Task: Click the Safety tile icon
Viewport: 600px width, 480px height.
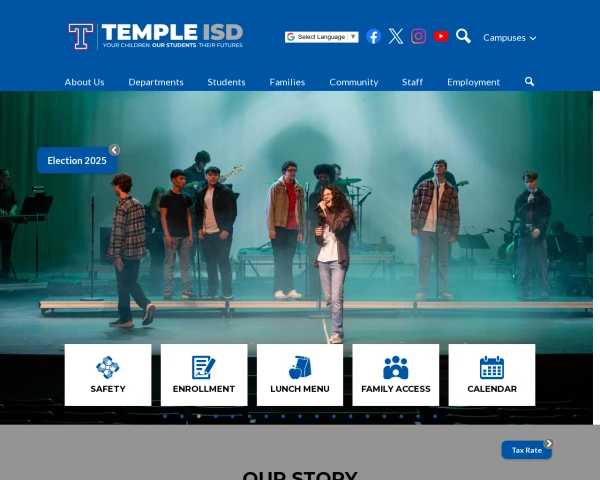Action: (108, 367)
